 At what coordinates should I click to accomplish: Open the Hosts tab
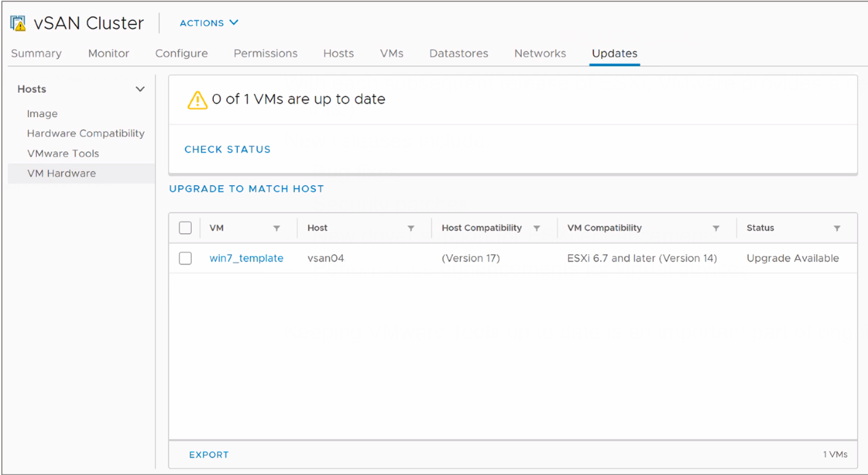pyautogui.click(x=339, y=53)
